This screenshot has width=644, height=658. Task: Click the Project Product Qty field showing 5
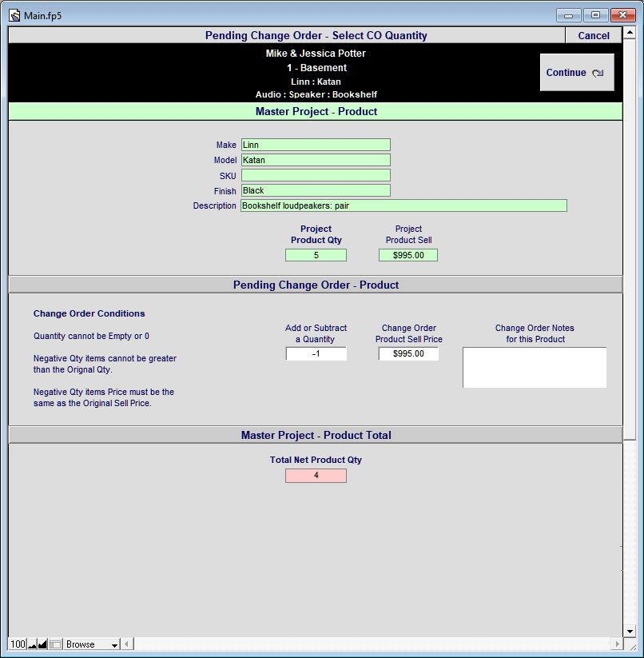[316, 255]
